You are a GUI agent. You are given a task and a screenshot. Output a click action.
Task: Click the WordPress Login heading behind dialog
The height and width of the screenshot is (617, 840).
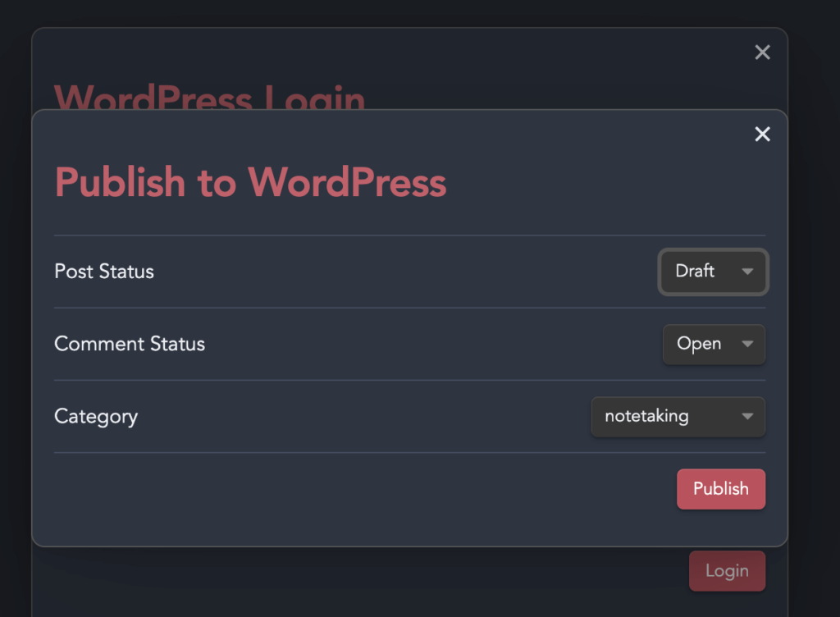pos(209,97)
